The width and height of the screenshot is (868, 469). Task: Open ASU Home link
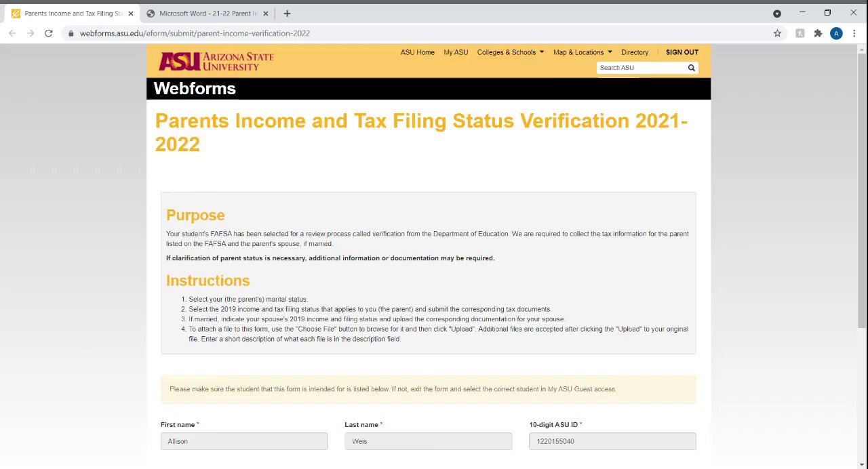coord(418,52)
